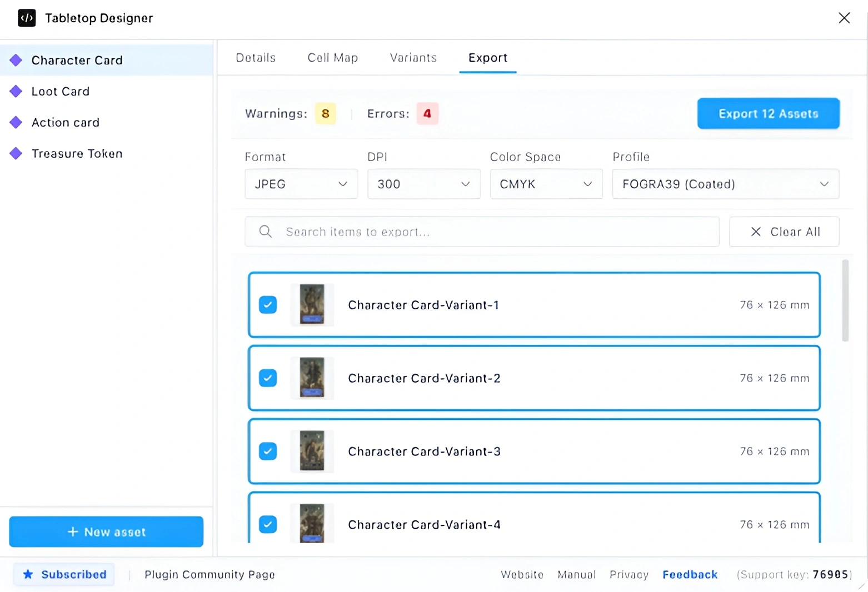Click the Loot Card diamond icon
This screenshot has height=592, width=868.
pyautogui.click(x=16, y=91)
